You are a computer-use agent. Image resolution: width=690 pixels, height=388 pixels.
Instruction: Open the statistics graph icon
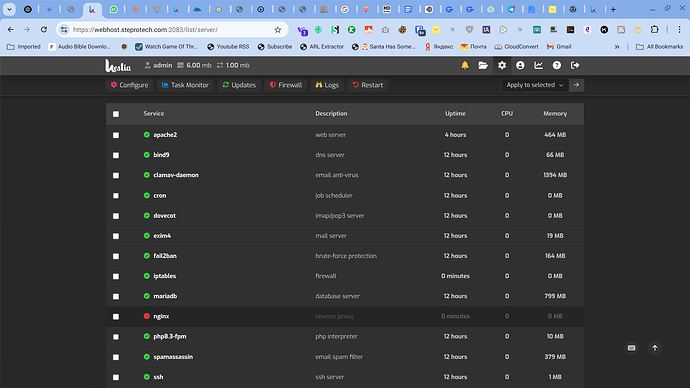538,66
